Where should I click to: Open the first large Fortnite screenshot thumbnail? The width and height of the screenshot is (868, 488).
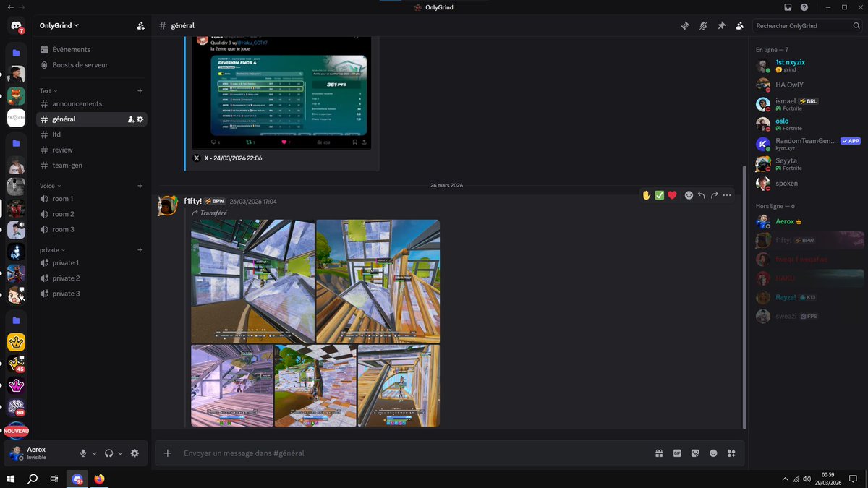click(253, 281)
